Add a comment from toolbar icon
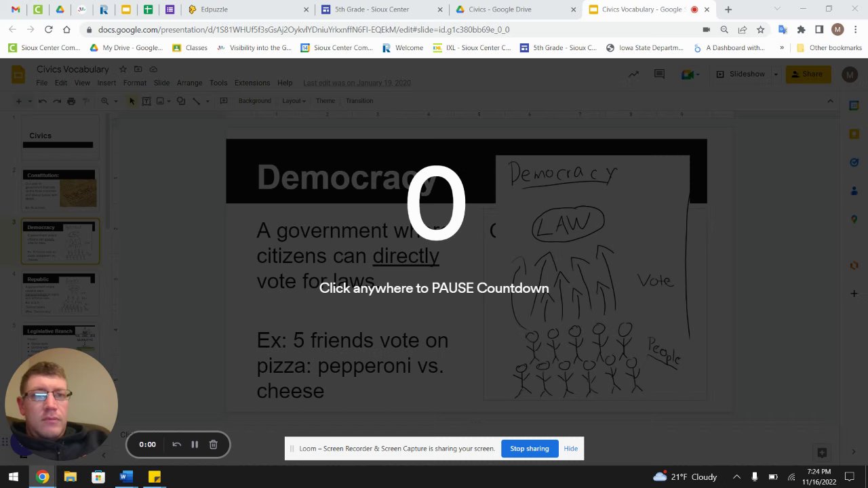The height and width of the screenshot is (488, 868). 222,101
